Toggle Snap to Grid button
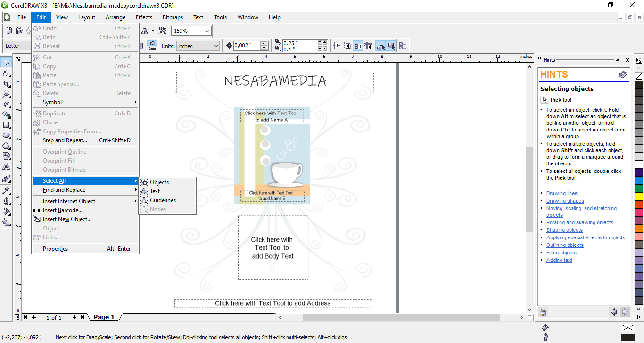 (337, 46)
